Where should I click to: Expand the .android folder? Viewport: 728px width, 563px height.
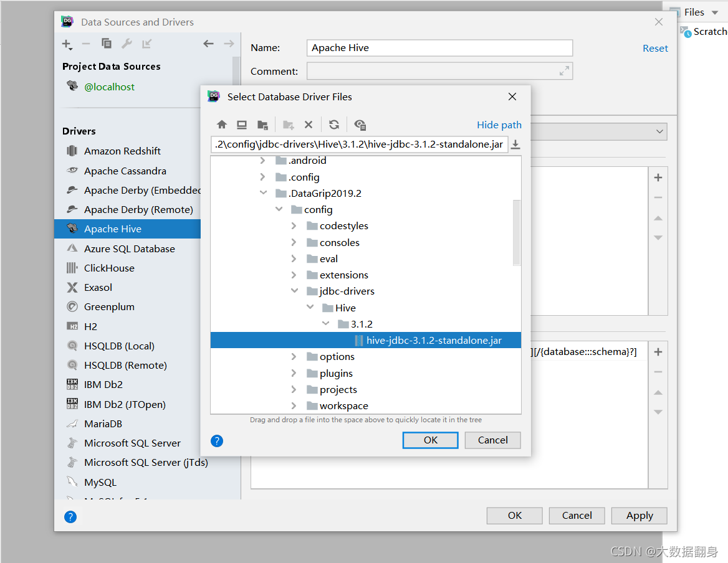pyautogui.click(x=263, y=161)
